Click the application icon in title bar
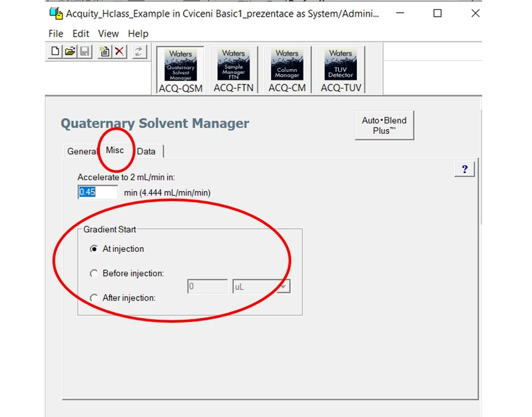 pos(56,13)
